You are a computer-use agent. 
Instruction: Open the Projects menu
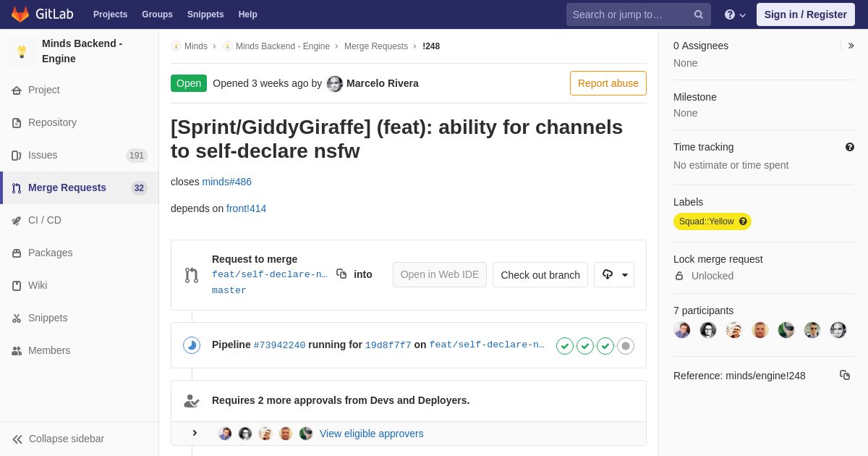(110, 14)
